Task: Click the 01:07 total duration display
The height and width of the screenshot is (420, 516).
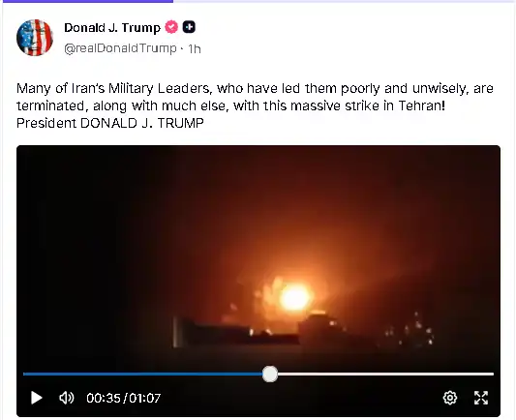Action: [145, 398]
